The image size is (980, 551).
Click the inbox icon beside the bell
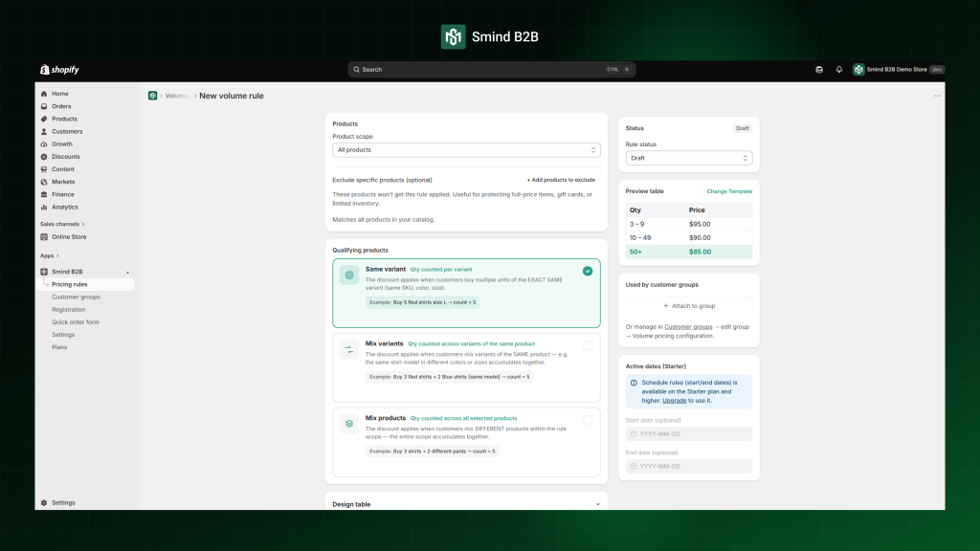point(819,69)
